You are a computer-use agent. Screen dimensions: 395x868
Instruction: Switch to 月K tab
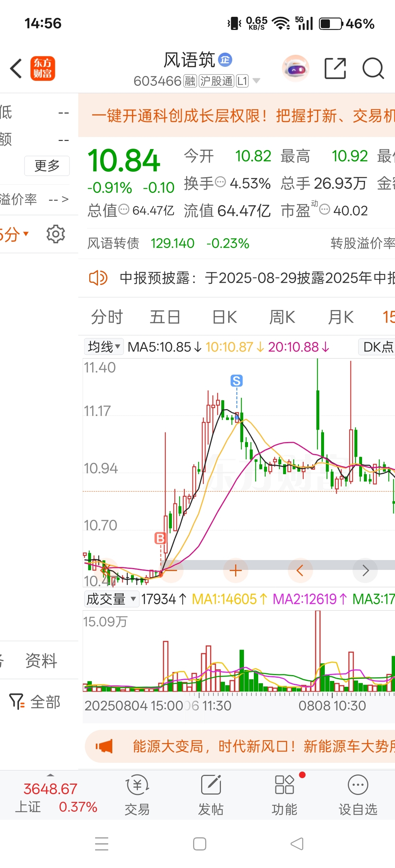(x=341, y=317)
